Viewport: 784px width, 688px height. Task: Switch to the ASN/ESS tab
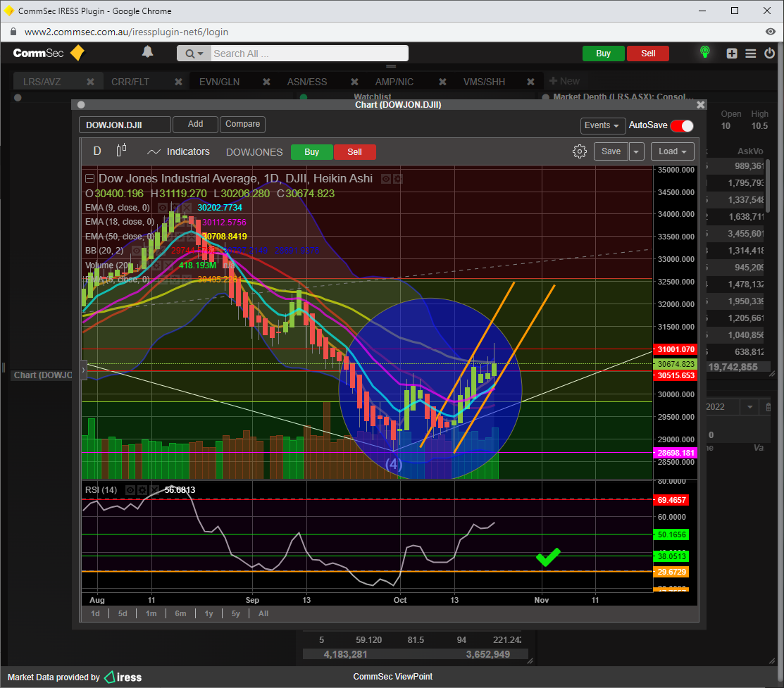[307, 82]
